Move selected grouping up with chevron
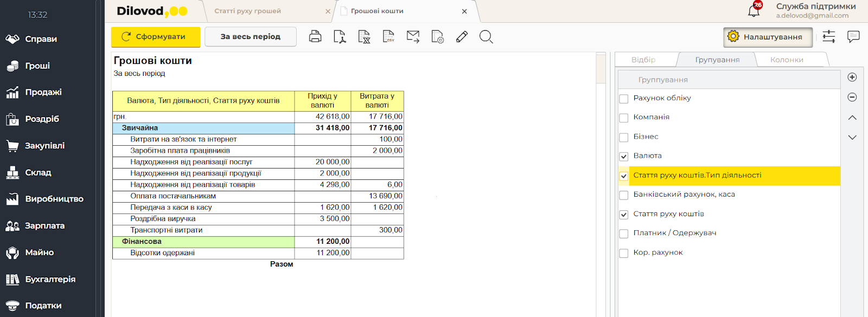 (852, 118)
